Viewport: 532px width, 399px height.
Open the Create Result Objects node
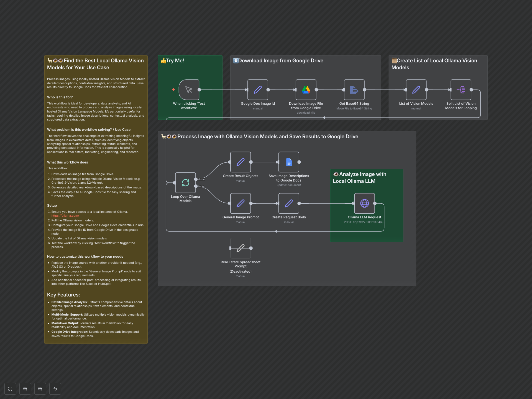240,162
